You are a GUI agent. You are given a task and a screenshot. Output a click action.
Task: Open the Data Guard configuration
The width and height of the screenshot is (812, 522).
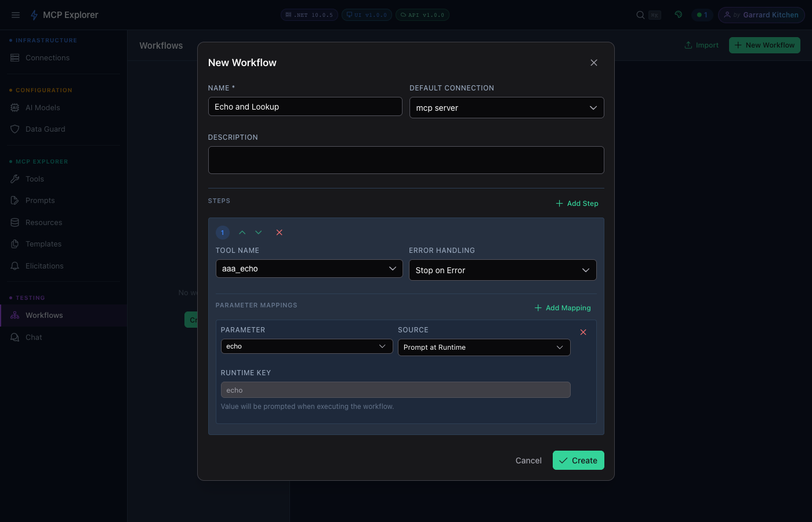click(x=44, y=129)
